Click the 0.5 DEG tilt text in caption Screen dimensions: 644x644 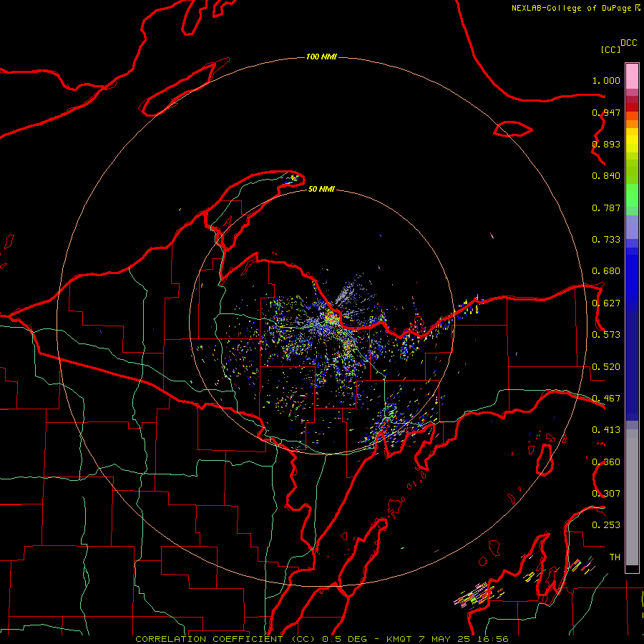click(x=344, y=639)
